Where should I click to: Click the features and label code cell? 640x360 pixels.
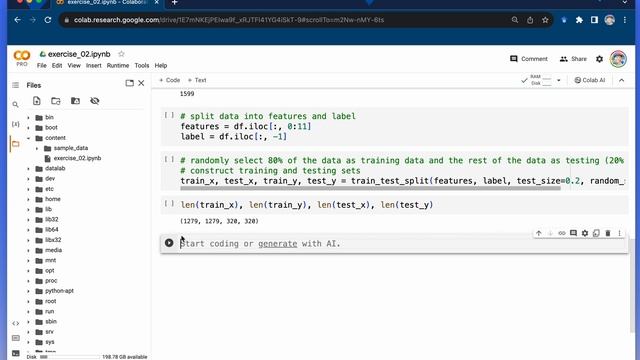coord(394,127)
